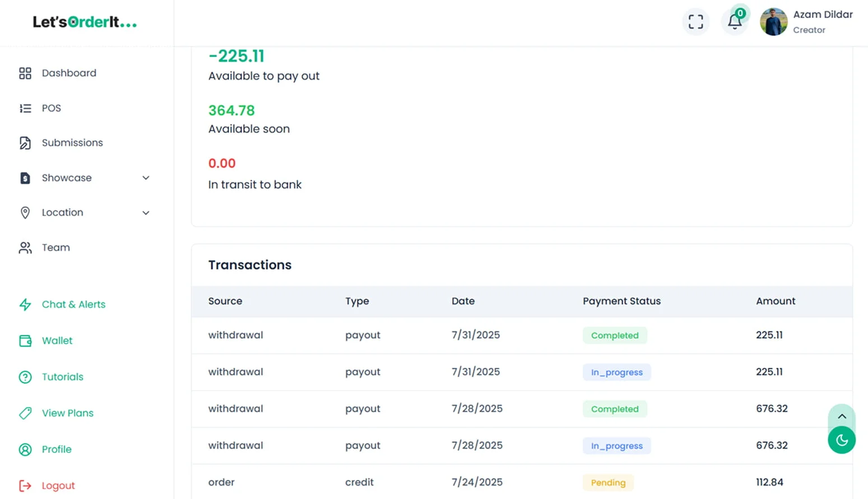Screen dimensions: 868x499
Task: Expand the Location submenu chevron
Action: coord(146,213)
